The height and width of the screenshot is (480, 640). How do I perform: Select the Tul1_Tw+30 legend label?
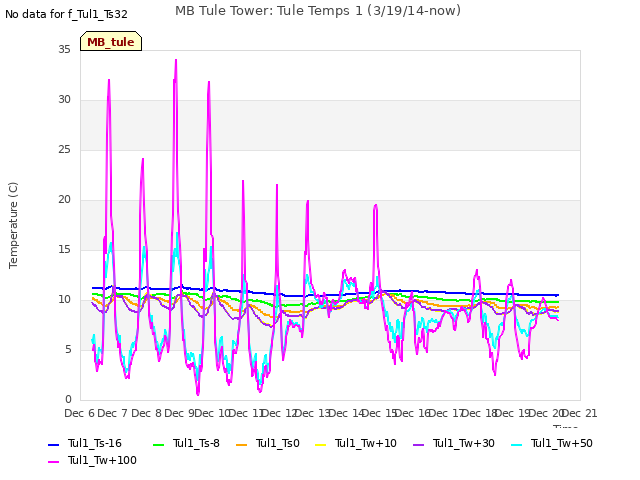click(464, 443)
